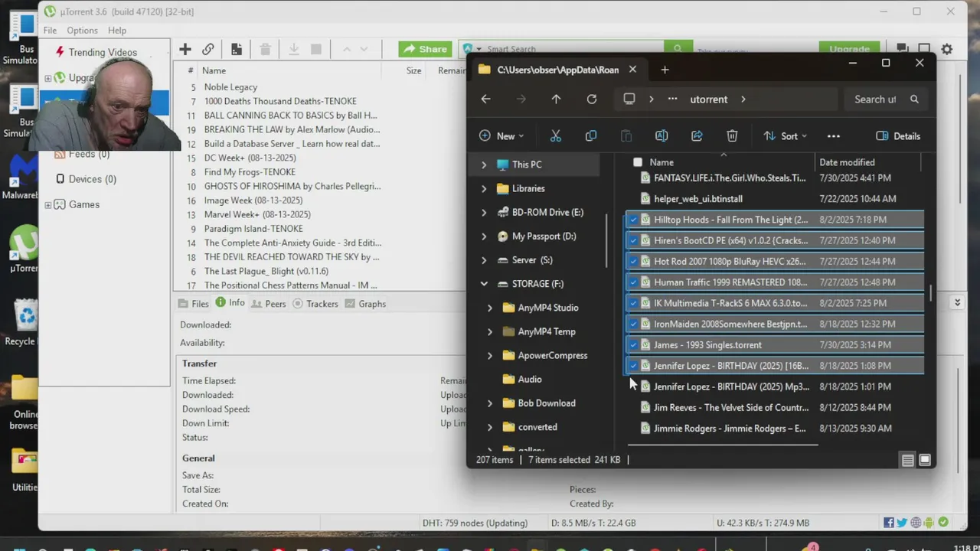Move torrent down in queue arrow
Screen dimensions: 980x551
[x=364, y=49]
